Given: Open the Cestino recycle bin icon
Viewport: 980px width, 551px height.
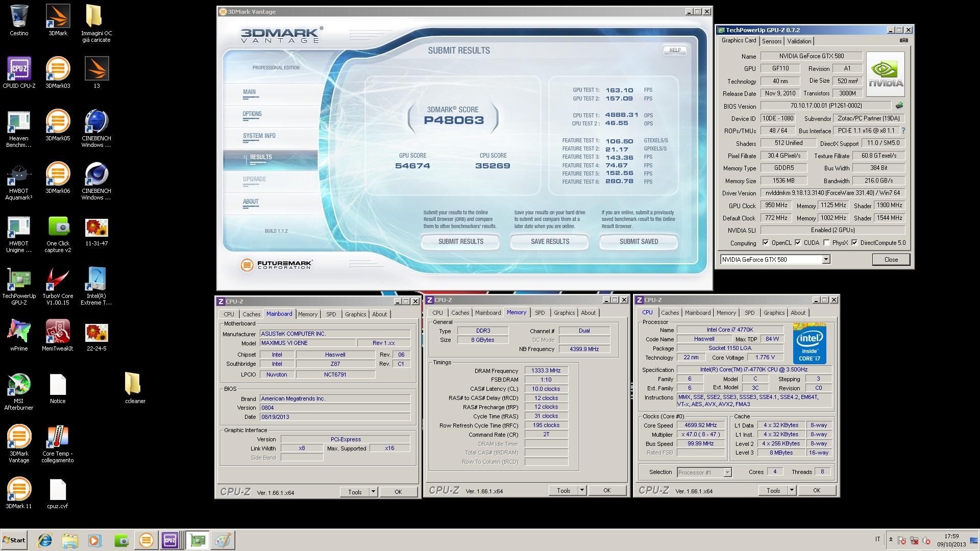Looking at the screenshot, I should (x=19, y=20).
